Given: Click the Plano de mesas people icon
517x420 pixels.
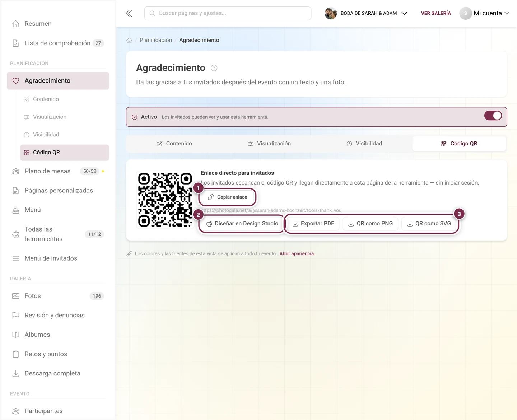Looking at the screenshot, I should click(16, 171).
